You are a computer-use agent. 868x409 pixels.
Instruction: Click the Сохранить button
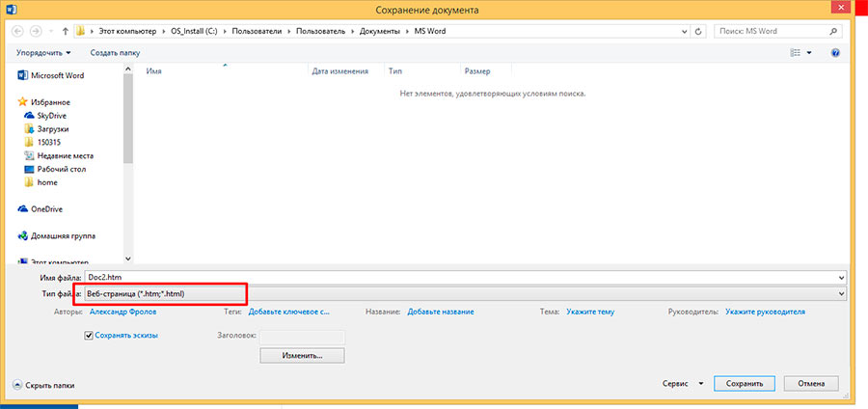click(x=745, y=384)
